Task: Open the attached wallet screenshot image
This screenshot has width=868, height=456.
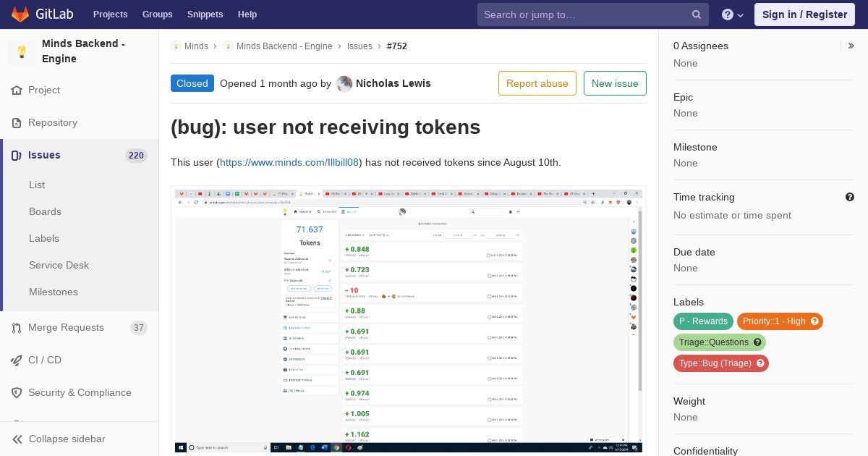Action: click(408, 321)
